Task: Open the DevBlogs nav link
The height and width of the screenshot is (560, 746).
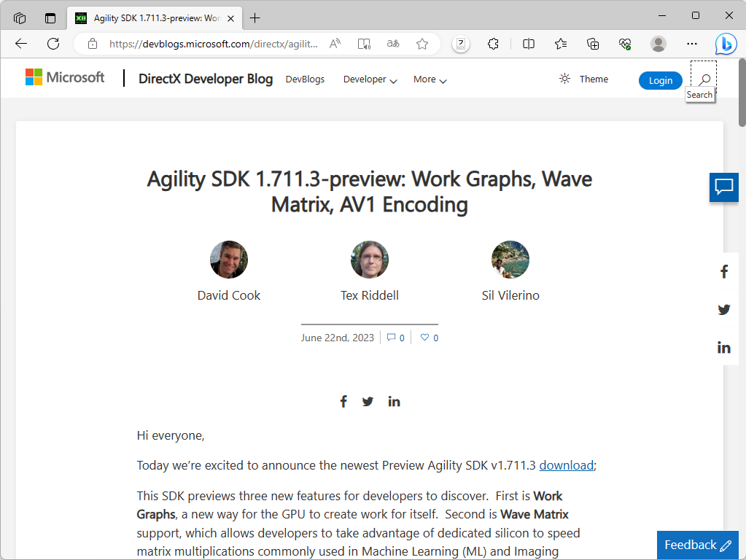Action: click(x=305, y=79)
